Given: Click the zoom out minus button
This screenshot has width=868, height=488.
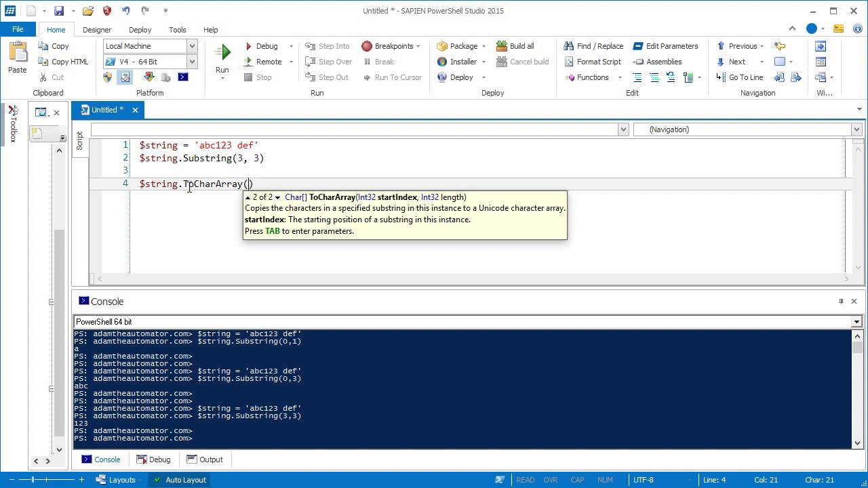Looking at the screenshot, I should tap(13, 480).
